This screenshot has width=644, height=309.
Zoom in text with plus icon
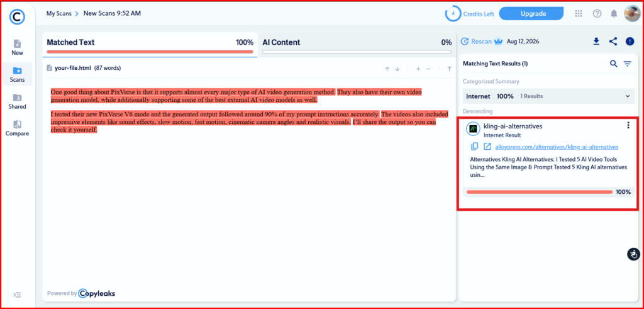click(418, 69)
